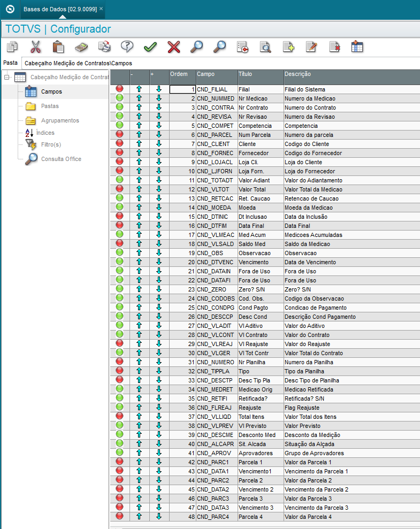
Task: Select the CND_DATA3 field cell
Action: pos(217,508)
